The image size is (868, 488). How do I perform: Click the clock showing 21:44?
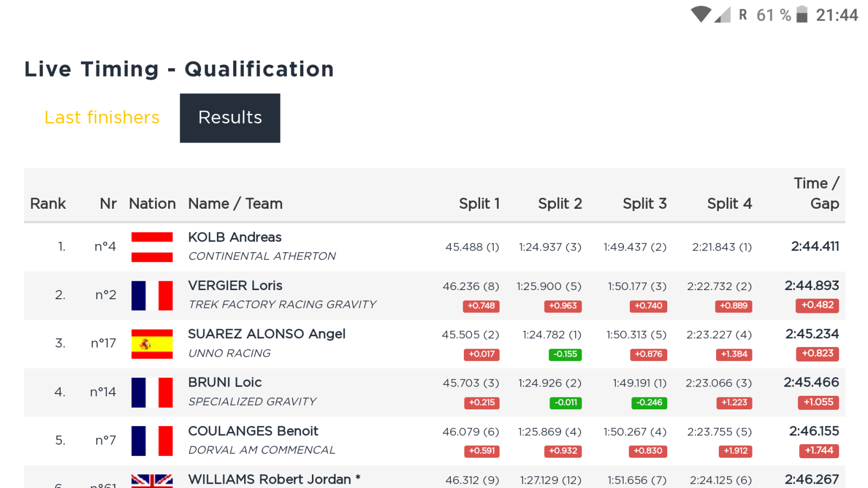tap(837, 15)
